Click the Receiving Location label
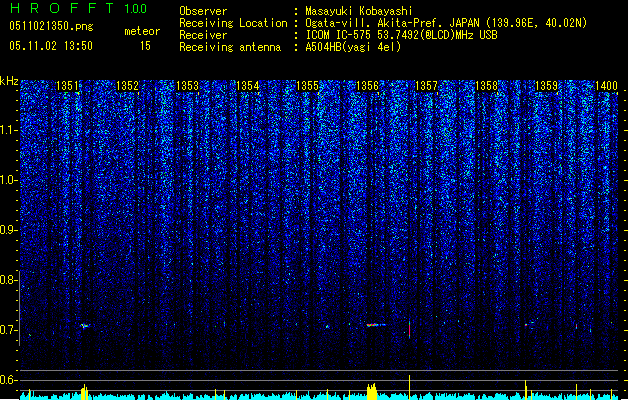 (x=233, y=23)
